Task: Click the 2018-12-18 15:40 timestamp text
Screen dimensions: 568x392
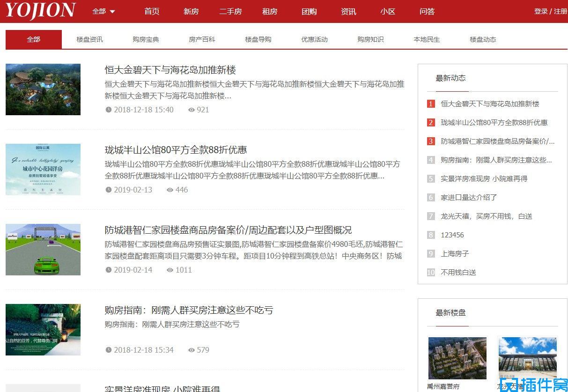Action: coord(144,110)
